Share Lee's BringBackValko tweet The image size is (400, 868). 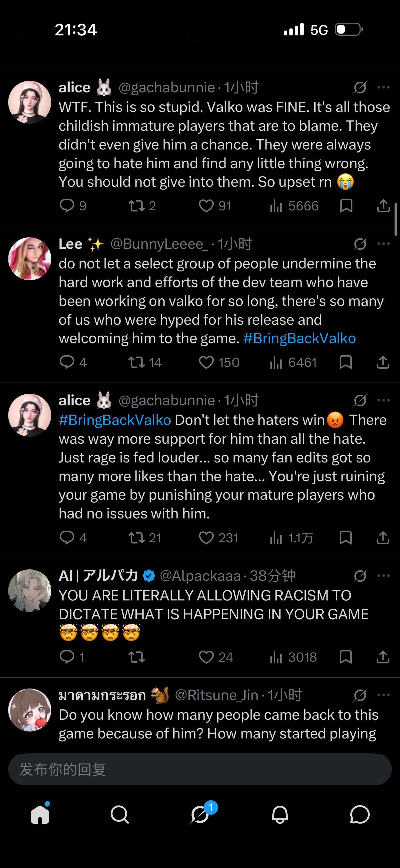pos(383,363)
